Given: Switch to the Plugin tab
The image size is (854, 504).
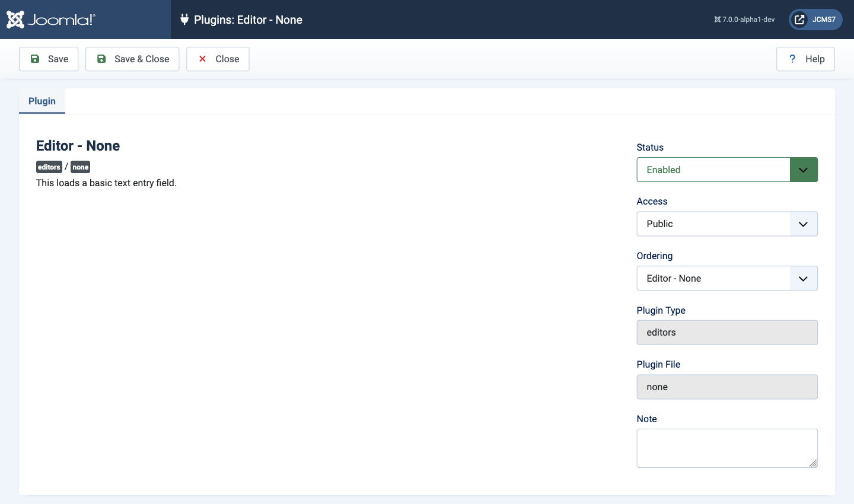Looking at the screenshot, I should (x=42, y=101).
